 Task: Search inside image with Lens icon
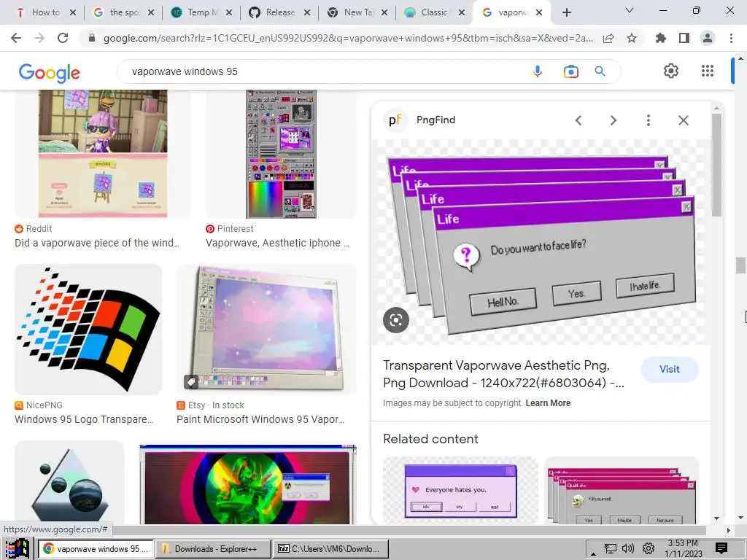click(x=396, y=320)
